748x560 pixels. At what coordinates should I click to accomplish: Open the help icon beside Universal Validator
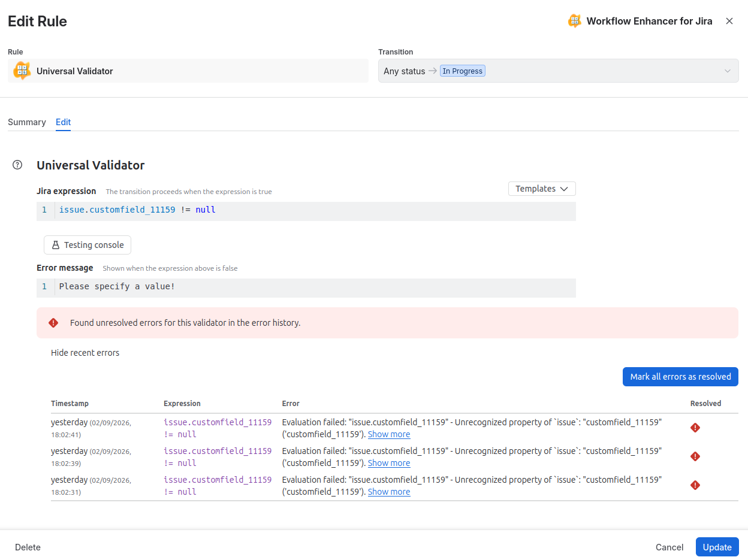17,165
